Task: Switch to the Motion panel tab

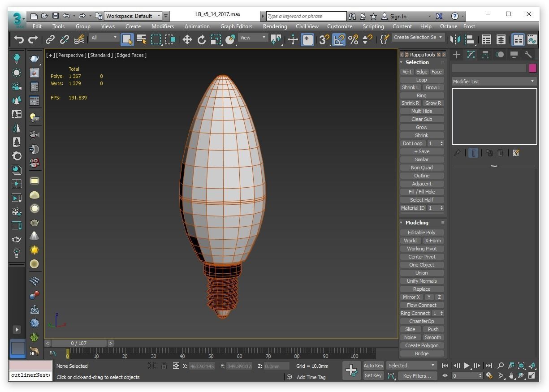Action: click(x=500, y=55)
